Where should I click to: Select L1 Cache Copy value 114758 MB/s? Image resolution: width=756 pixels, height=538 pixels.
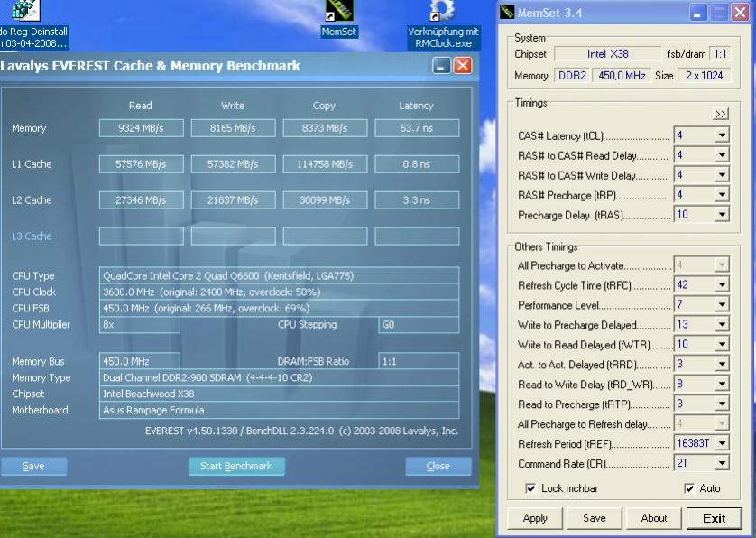(325, 164)
